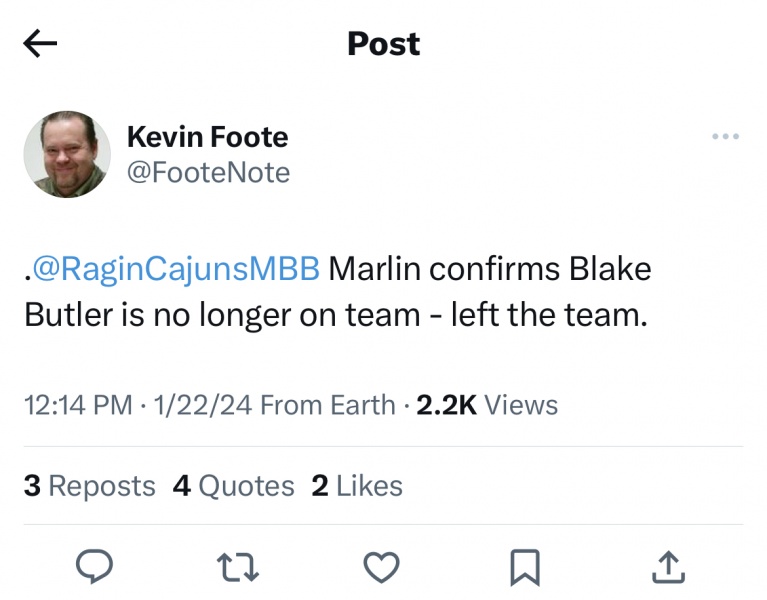Open Kevin Foote's profile picture
This screenshot has height=600, width=767.
coord(67,154)
